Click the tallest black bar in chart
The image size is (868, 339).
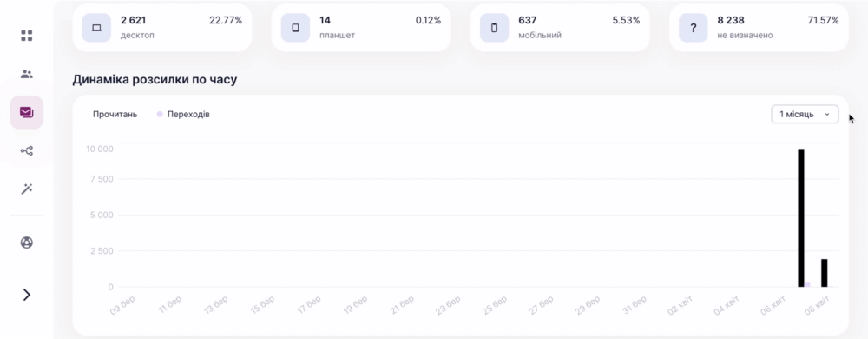tap(801, 217)
